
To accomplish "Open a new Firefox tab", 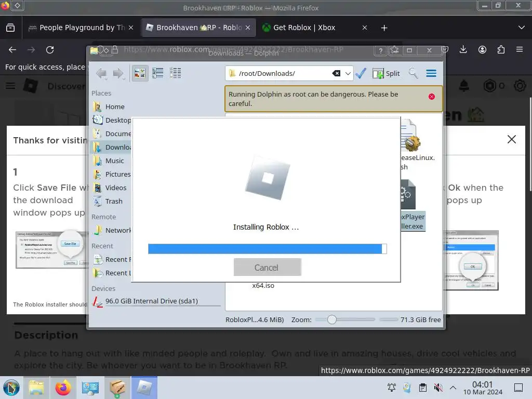I will point(384,28).
